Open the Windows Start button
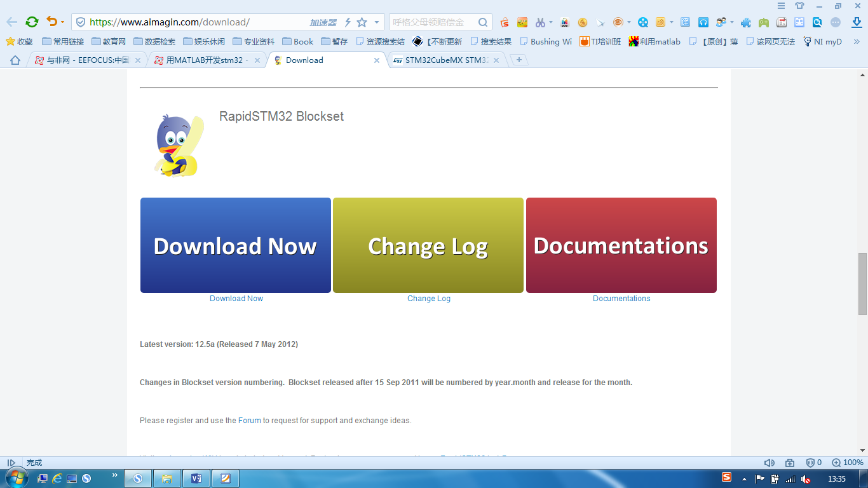Image resolution: width=868 pixels, height=488 pixels. (16, 478)
